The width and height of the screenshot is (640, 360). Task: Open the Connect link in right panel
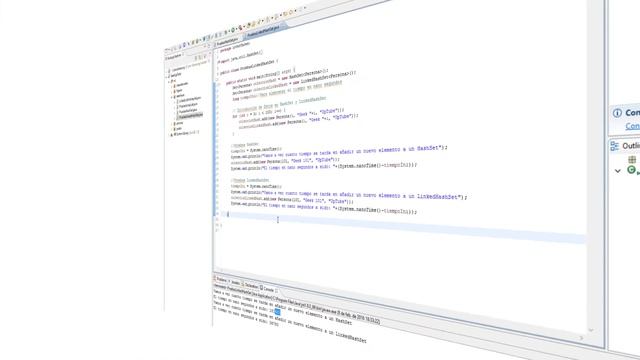coord(633,126)
